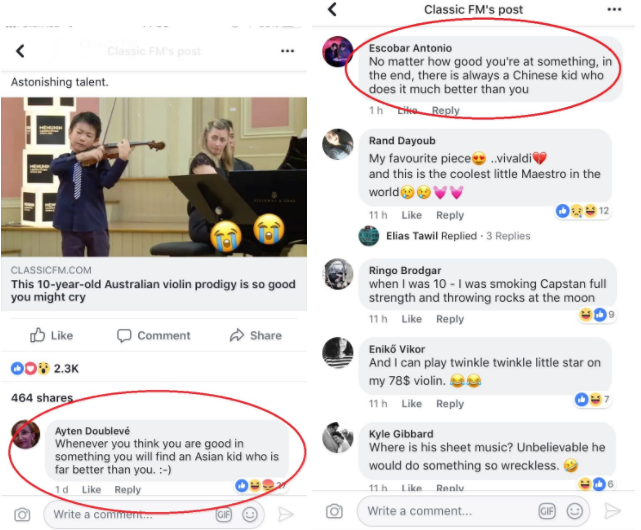
Task: Tap the camera icon in the left comment bar
Action: coord(22,514)
